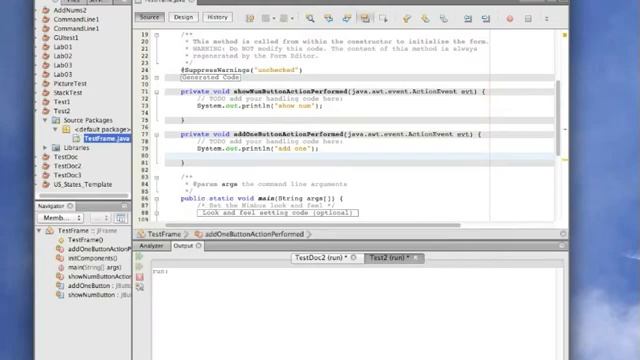
Task: Start macro recording with red circle icon
Action: 510,18
